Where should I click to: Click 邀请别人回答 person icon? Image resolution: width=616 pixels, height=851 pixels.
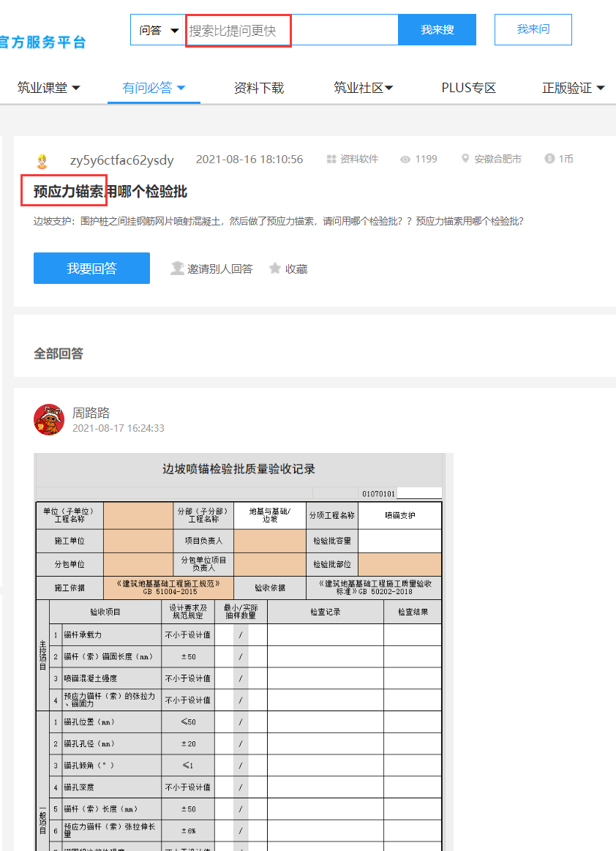[177, 268]
